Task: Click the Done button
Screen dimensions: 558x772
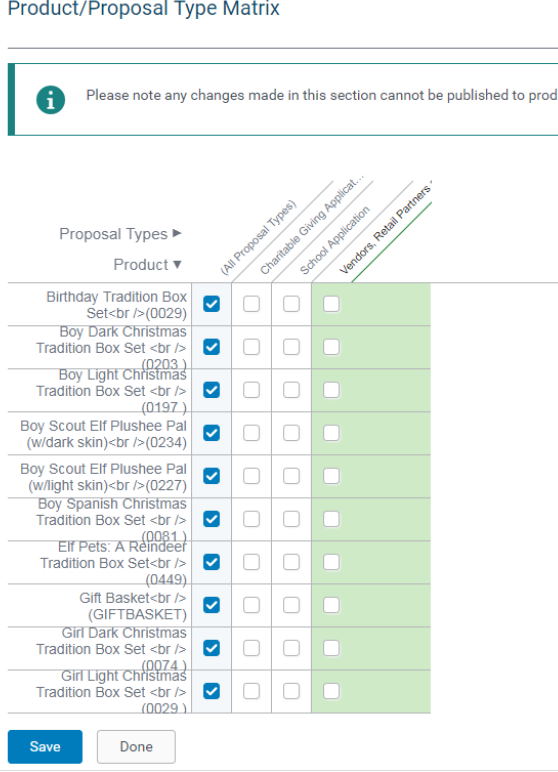Action: point(136,746)
